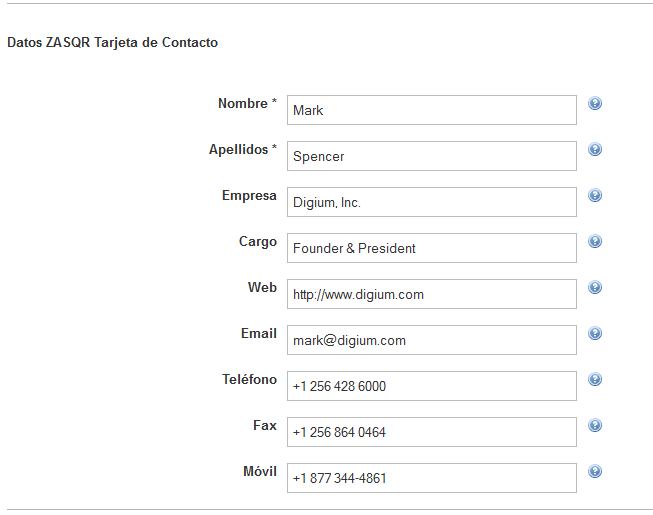Open the help icon next to Empresa
Viewport: 653px width, 515px height.
(595, 196)
